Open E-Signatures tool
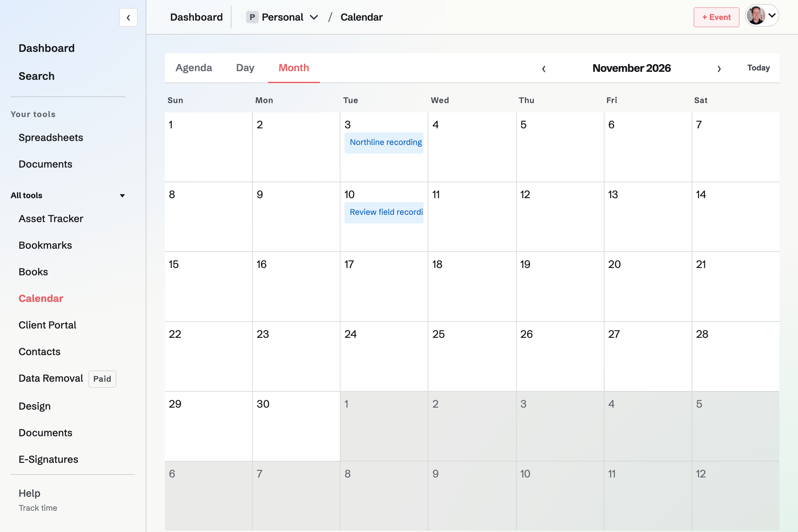 (49, 460)
